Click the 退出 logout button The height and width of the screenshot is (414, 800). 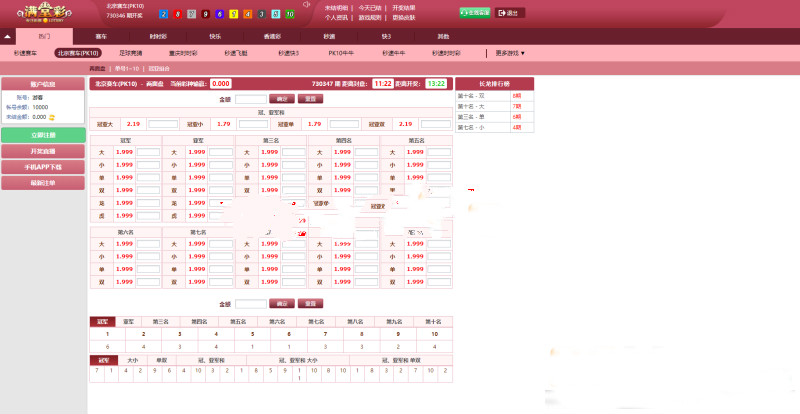tap(510, 13)
